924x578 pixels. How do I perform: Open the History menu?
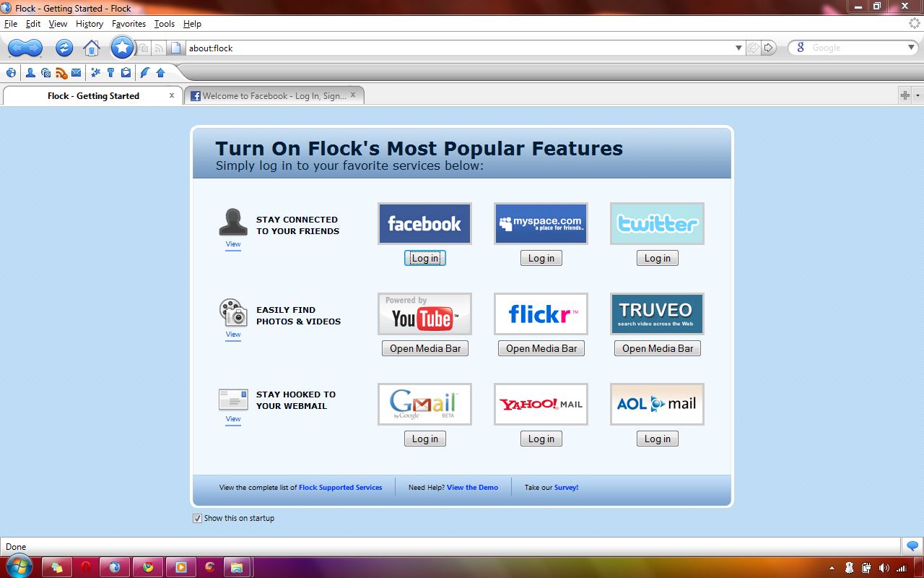[x=90, y=24]
